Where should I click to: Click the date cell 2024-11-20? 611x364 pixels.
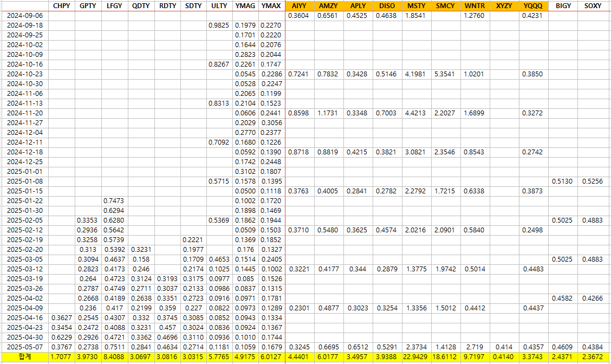click(x=25, y=113)
